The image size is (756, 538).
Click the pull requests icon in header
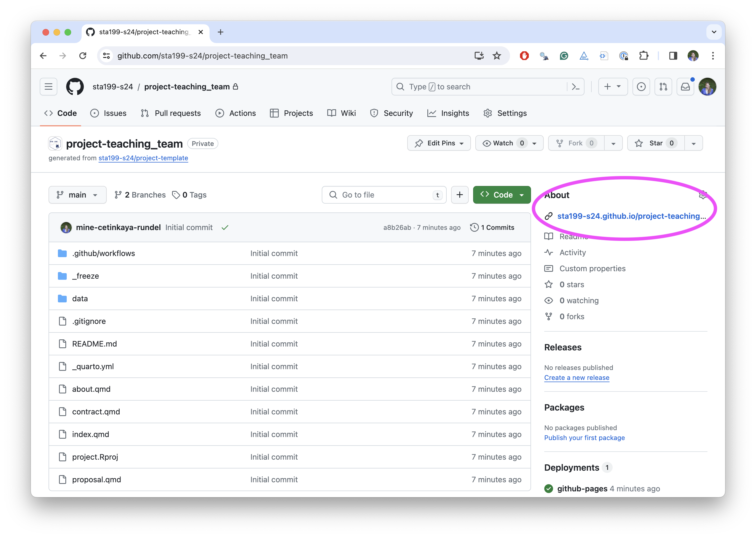(663, 87)
